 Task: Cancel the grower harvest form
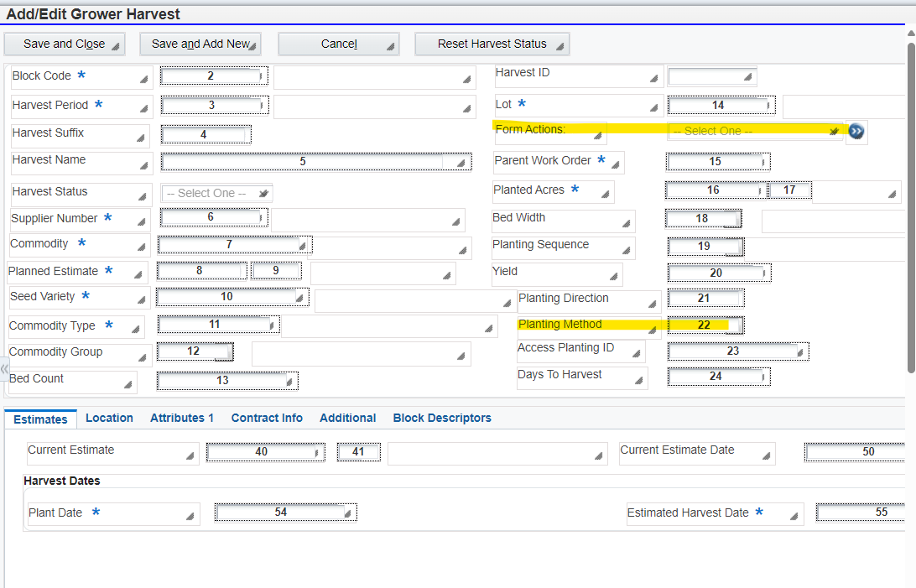(x=339, y=44)
